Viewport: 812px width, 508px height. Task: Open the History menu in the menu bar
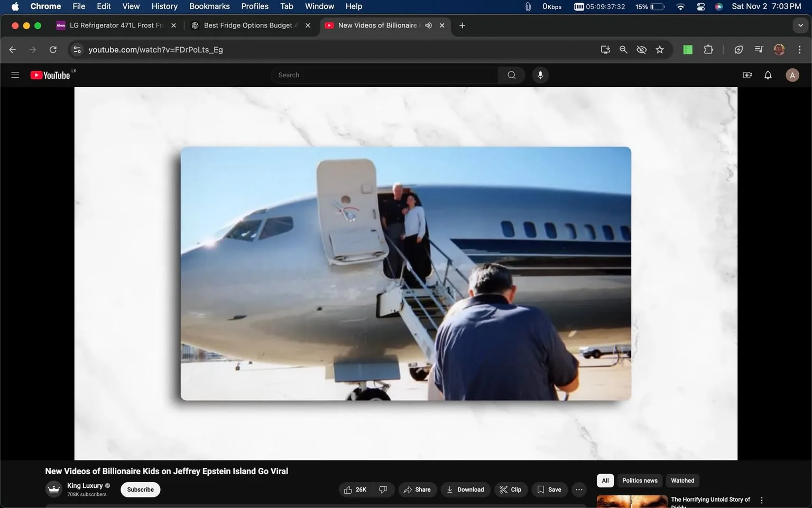pos(164,6)
